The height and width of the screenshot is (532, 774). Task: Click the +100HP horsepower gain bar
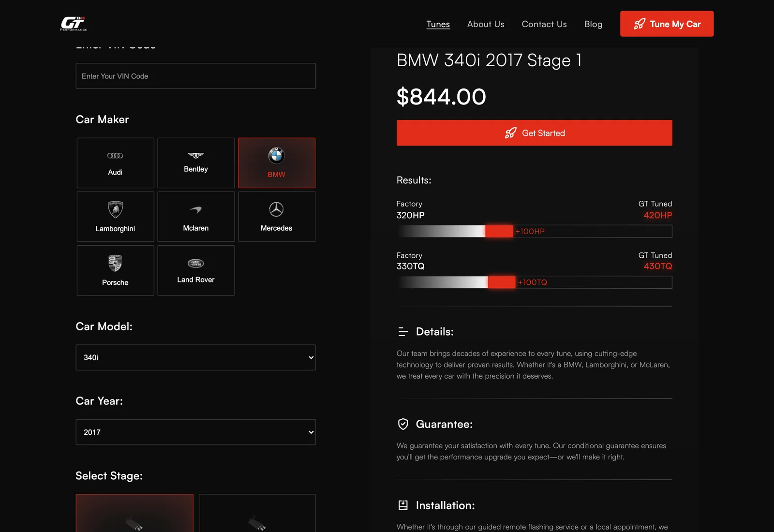pos(535,231)
